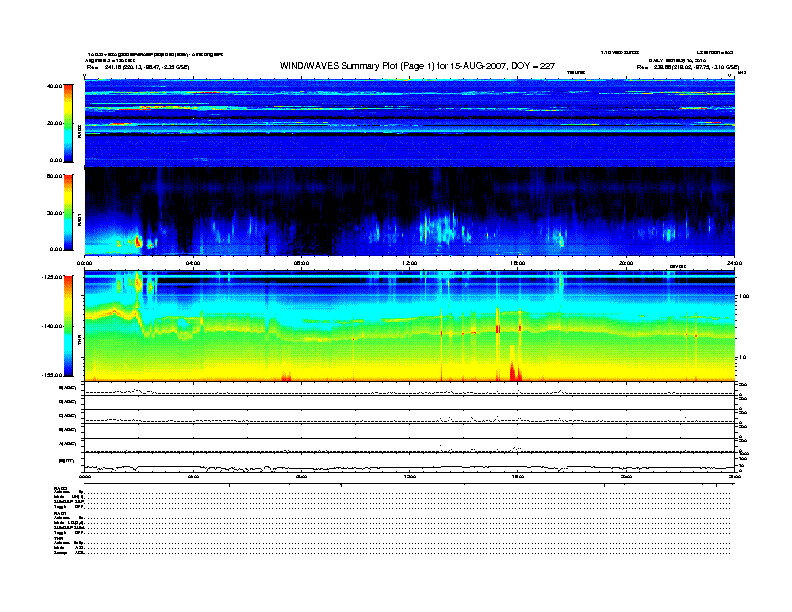This screenshot has height=612, width=792.
Task: Click the bottom magnetic field line plot trace
Action: 409,468
